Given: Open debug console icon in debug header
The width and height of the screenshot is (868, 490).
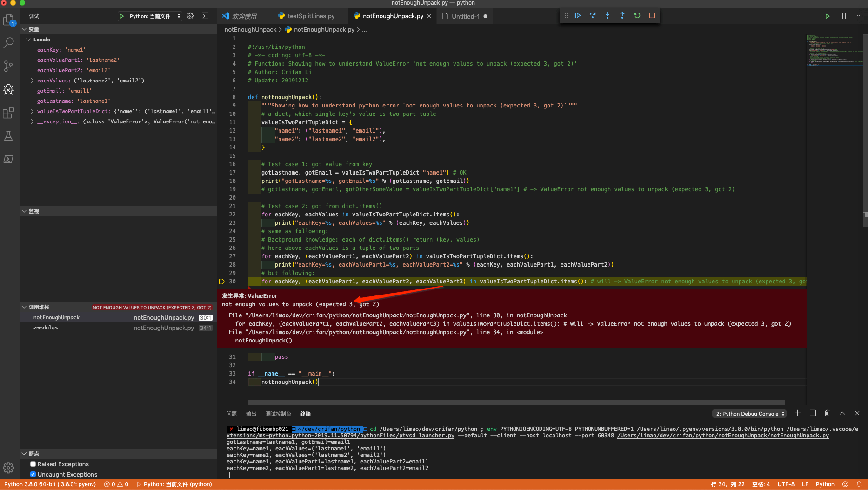Looking at the screenshot, I should (205, 16).
